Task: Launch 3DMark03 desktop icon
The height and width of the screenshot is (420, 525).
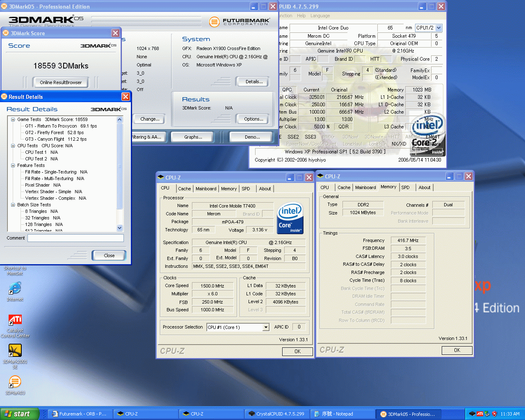Action: 15,385
